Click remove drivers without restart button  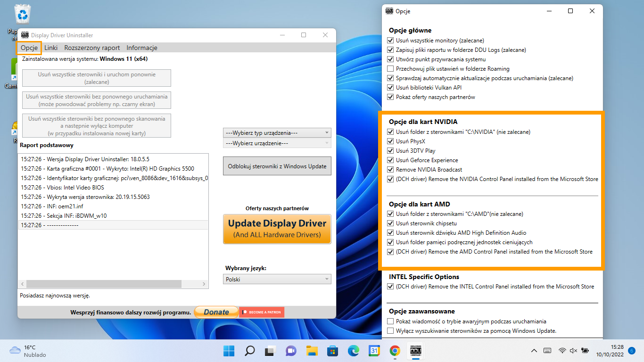97,100
